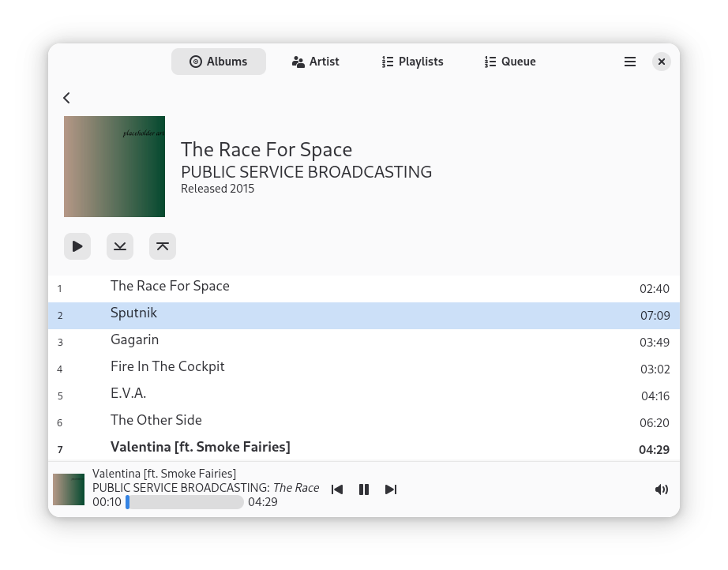The image size is (728, 570).
Task: Pause the current playback
Action: tap(364, 489)
